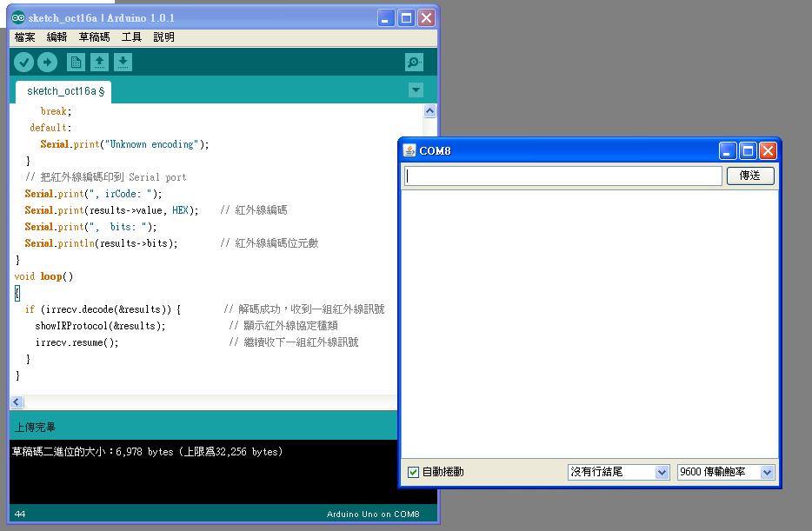Image resolution: width=812 pixels, height=531 pixels.
Task: Click the 'if (irrecv.decode(&results))' line
Action: [x=103, y=309]
